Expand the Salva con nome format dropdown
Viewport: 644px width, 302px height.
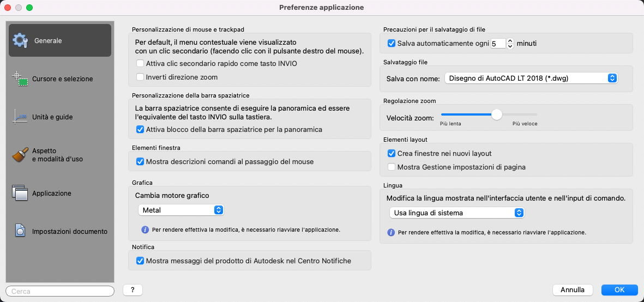531,78
